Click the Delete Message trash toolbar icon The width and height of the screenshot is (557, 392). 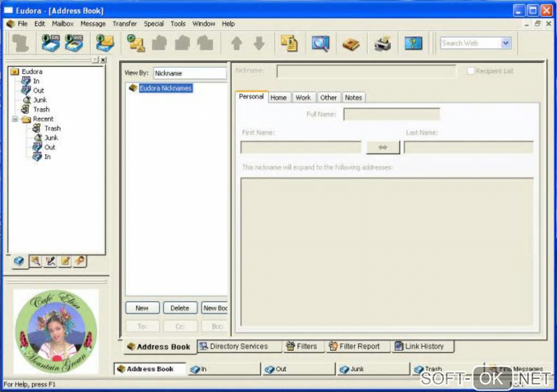[x=21, y=43]
